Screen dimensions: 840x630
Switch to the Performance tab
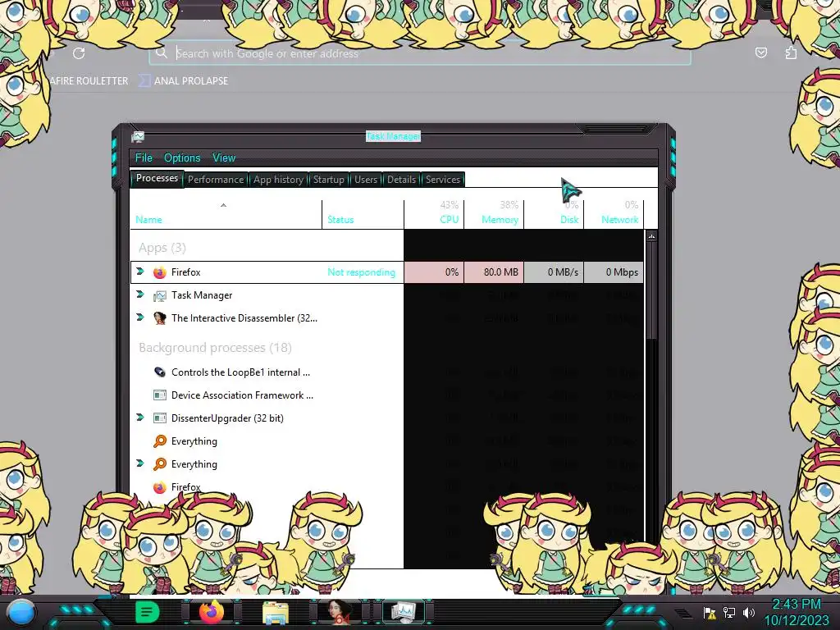click(x=216, y=180)
